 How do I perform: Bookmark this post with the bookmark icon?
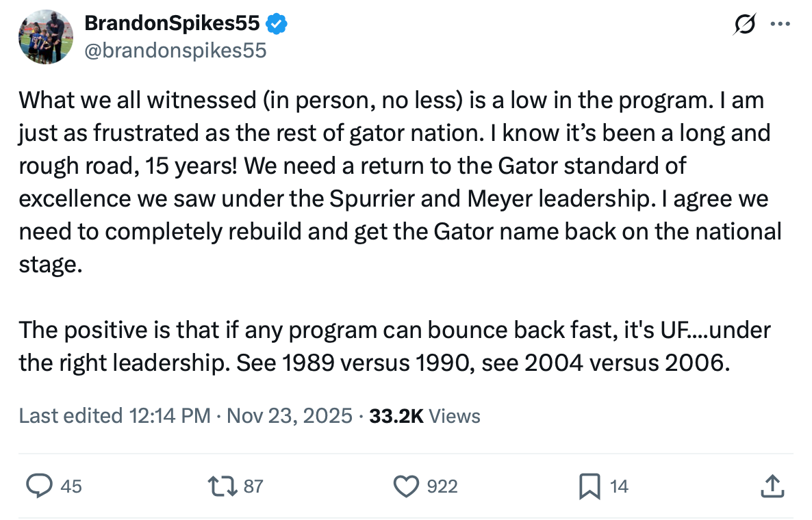(589, 486)
